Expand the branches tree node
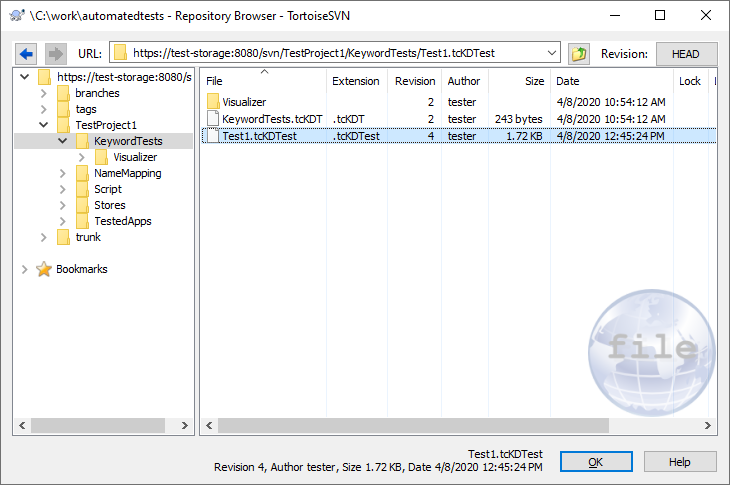Screen dimensions: 730x485 44,93
